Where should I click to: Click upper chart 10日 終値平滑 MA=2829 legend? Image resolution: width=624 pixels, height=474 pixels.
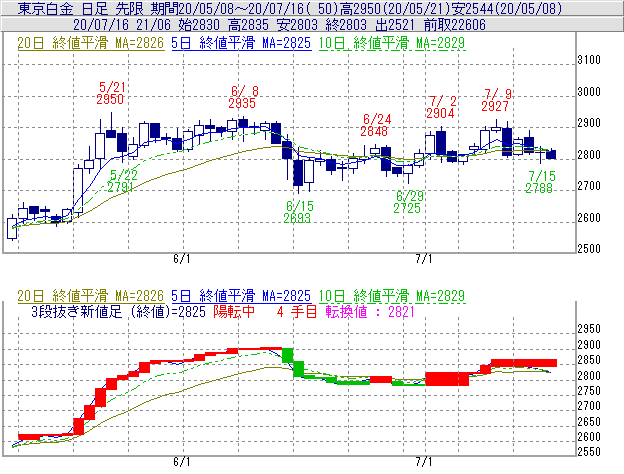point(392,43)
